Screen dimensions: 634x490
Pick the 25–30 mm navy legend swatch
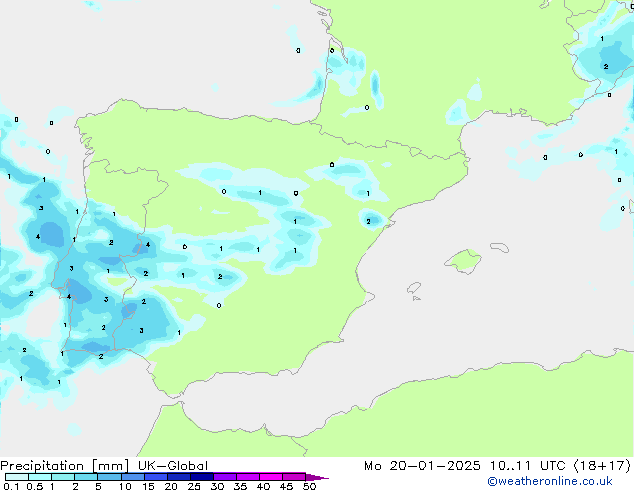pyautogui.click(x=202, y=477)
